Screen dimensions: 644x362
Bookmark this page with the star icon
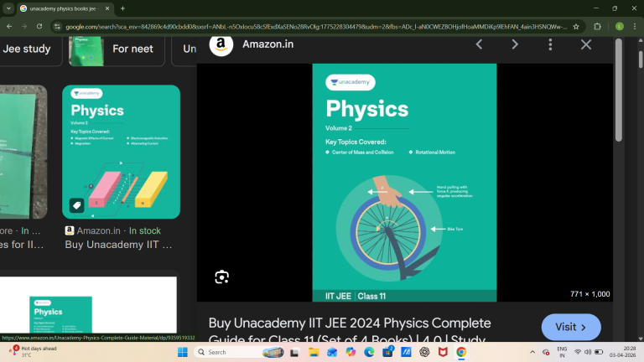(x=576, y=27)
